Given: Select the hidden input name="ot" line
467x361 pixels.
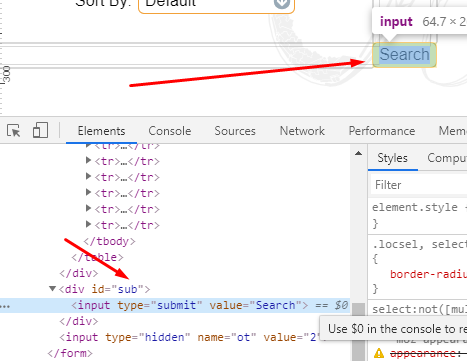Looking at the screenshot, I should [190, 337].
